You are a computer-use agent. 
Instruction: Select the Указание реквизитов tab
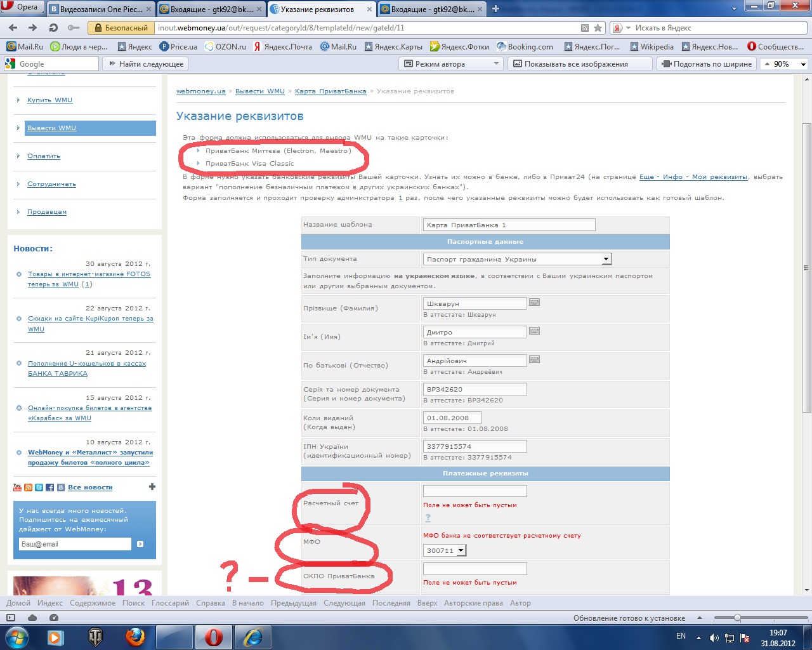322,9
